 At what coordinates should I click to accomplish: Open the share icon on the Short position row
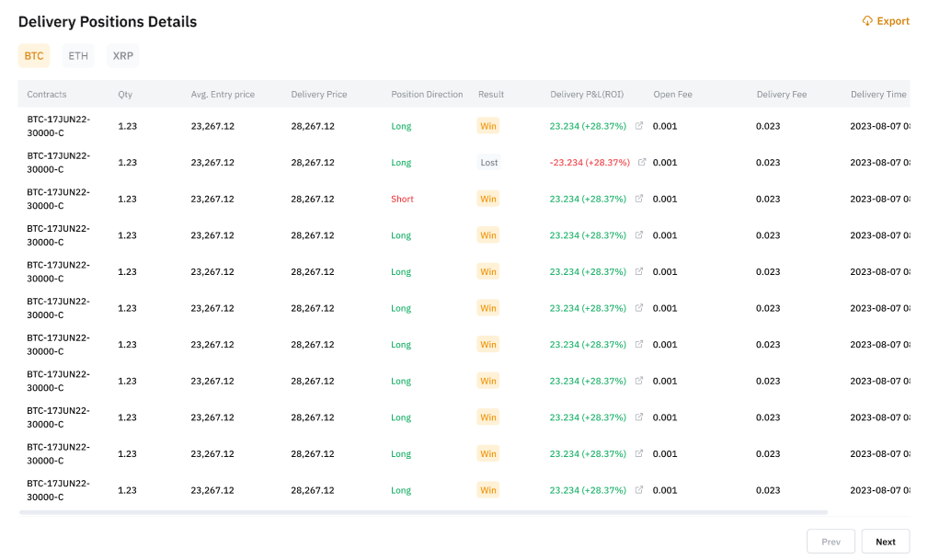[639, 199]
